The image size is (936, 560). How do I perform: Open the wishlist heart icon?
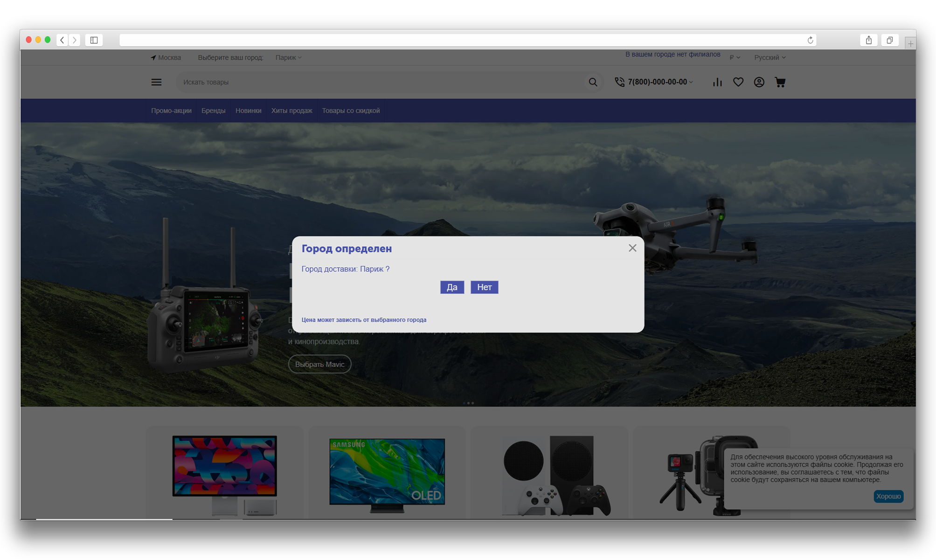click(x=738, y=82)
